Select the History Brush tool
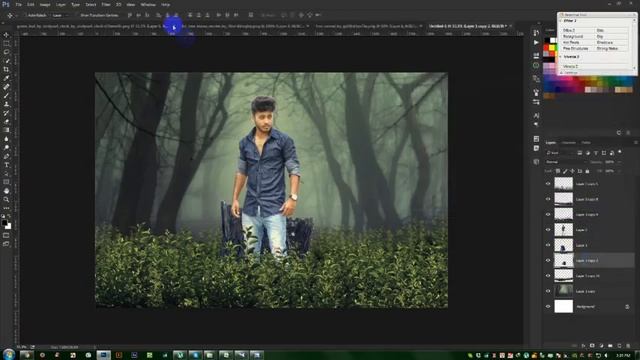This screenshot has height=360, width=640. coord(6,113)
